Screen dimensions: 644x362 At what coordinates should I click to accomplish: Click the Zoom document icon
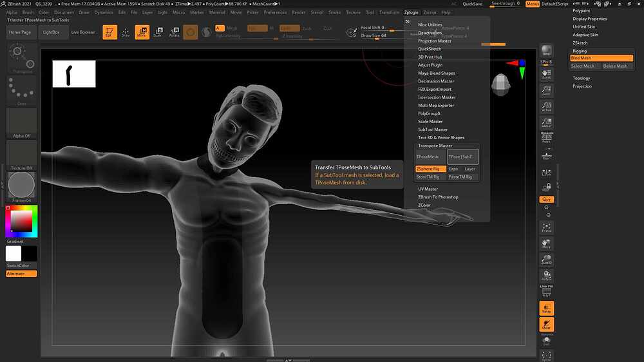pyautogui.click(x=547, y=90)
